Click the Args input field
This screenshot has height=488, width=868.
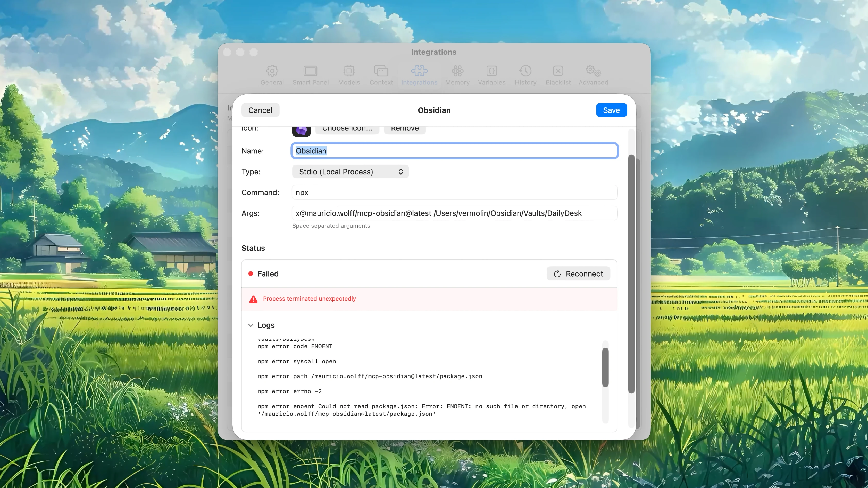(454, 213)
